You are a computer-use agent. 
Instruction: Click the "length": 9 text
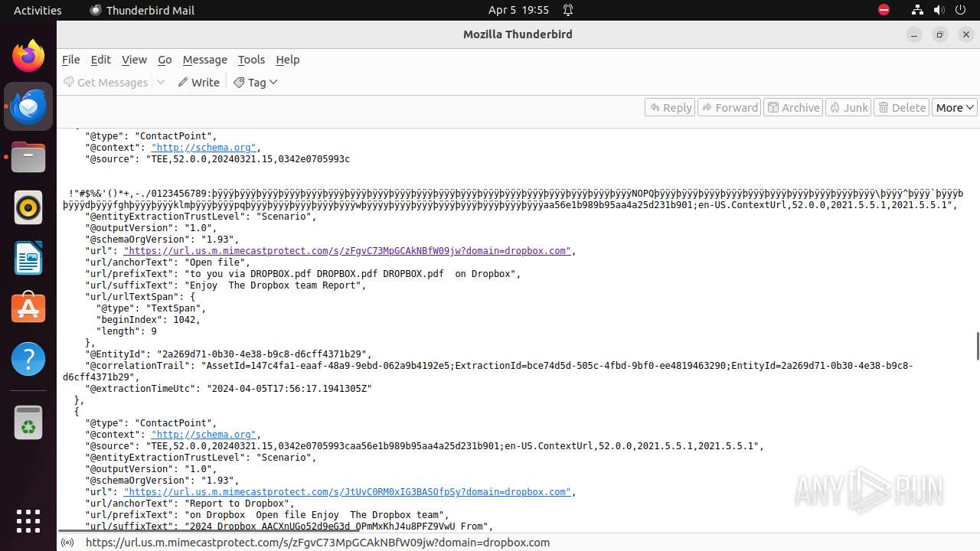click(x=126, y=331)
